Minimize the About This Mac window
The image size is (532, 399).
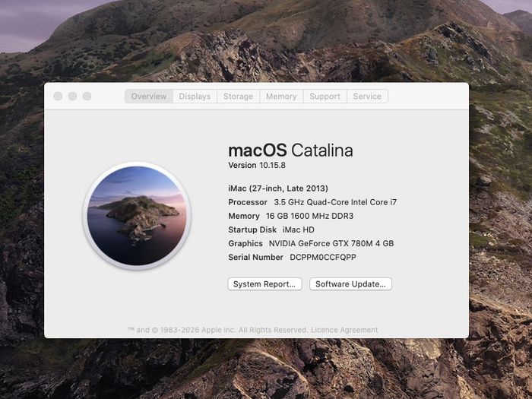[73, 97]
